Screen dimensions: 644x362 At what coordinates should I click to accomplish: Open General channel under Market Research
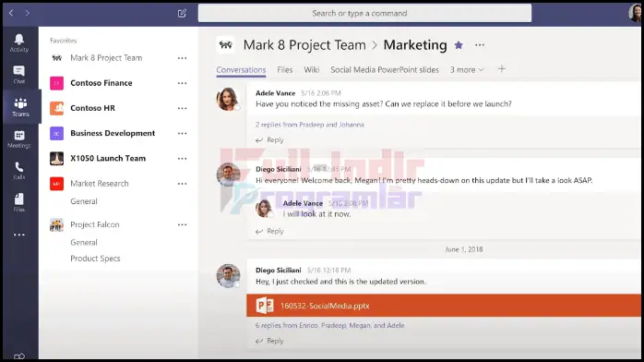[x=84, y=201]
